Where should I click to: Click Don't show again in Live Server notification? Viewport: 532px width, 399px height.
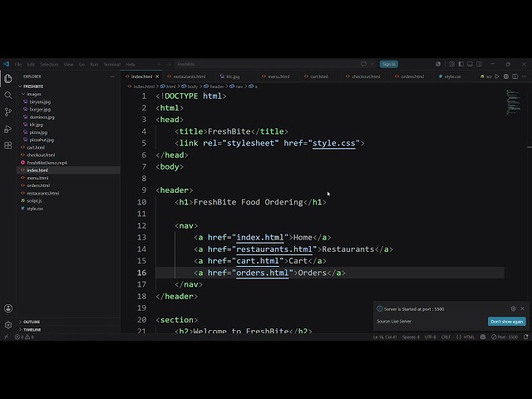click(507, 322)
